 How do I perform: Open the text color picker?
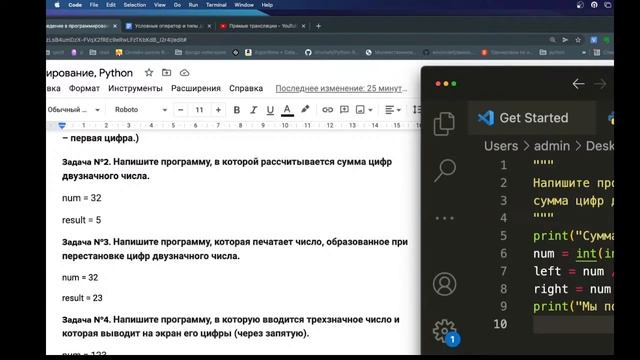[287, 110]
